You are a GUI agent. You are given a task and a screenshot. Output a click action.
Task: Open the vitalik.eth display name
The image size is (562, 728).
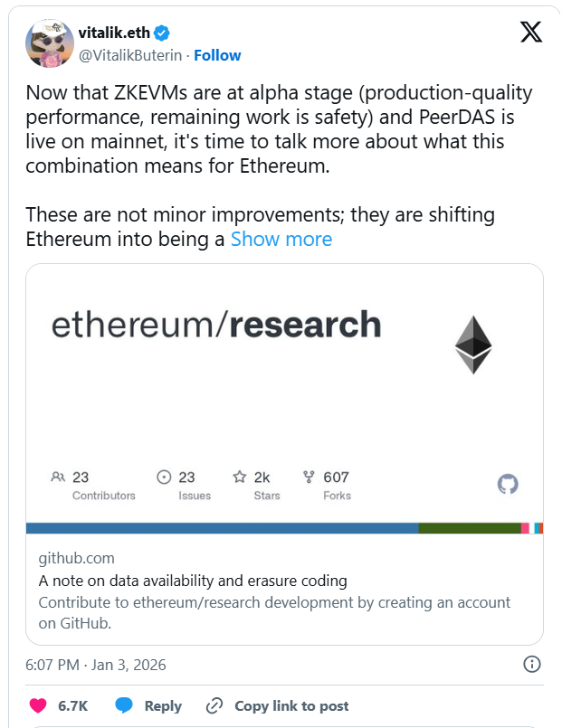[114, 33]
